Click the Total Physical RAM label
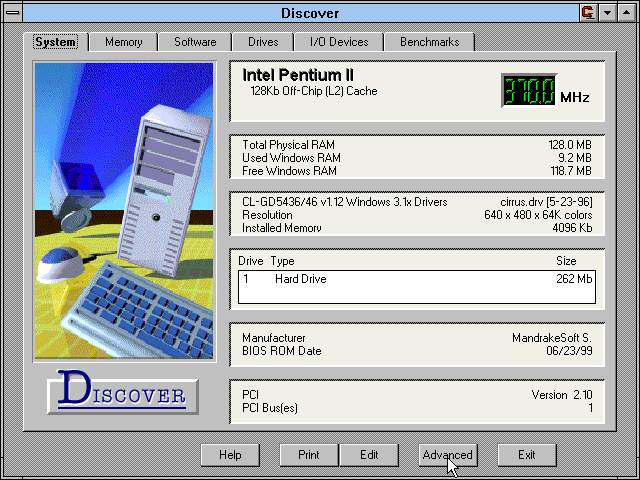This screenshot has width=640, height=480. pyautogui.click(x=289, y=145)
